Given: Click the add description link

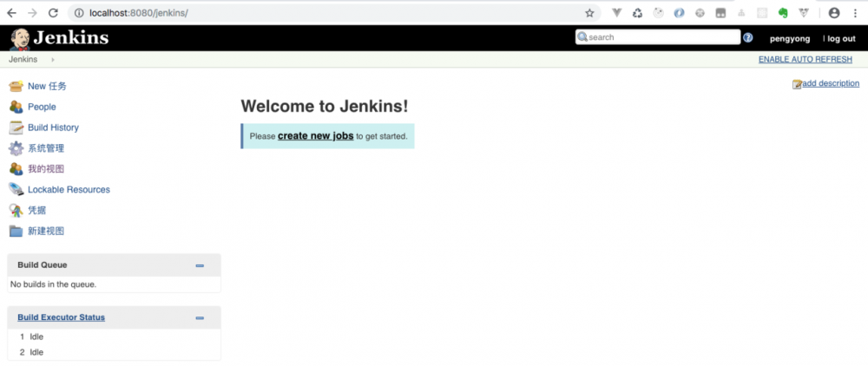Looking at the screenshot, I should (x=831, y=83).
